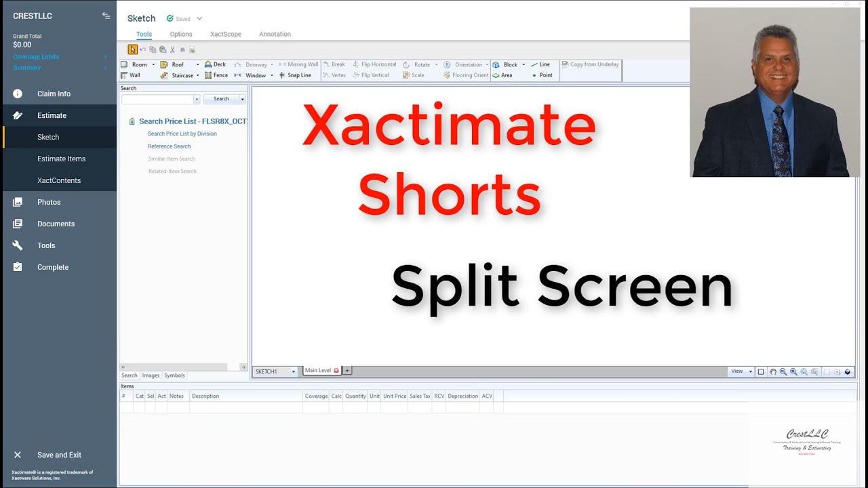Select the Wall tool
This screenshot has width=868, height=488.
(x=130, y=75)
